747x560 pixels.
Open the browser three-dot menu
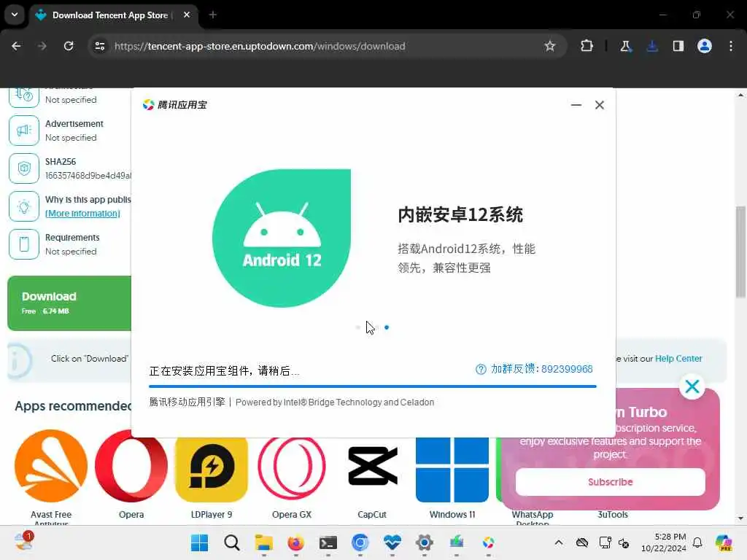pos(731,46)
